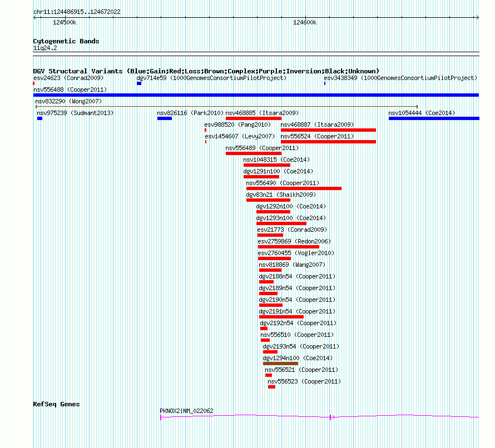Select the dgv1293n100 (Coe2014) label
Screen dimensions: 495x448
pos(291,218)
